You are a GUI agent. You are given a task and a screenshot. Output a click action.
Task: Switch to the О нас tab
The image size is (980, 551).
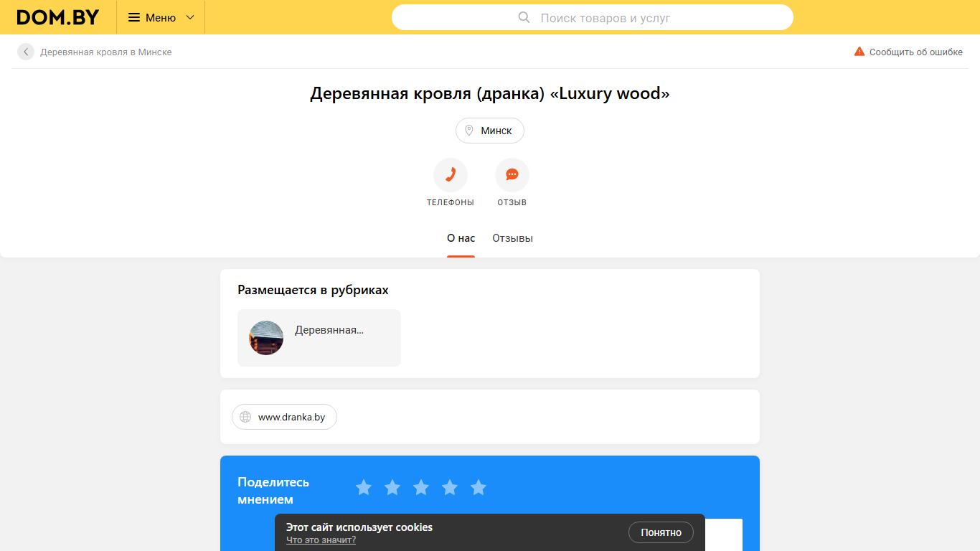point(461,238)
